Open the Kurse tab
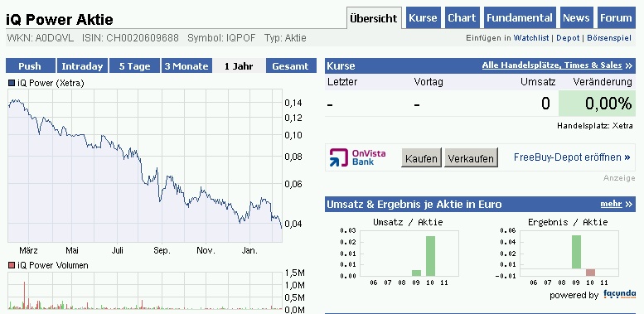This screenshot has width=644, height=314. (423, 18)
